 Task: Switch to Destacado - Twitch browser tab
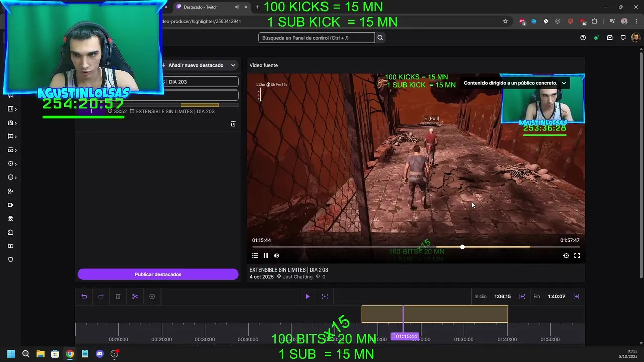209,7
